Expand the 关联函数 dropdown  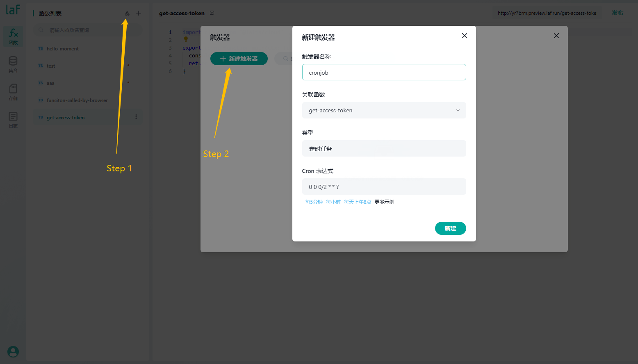click(x=384, y=110)
